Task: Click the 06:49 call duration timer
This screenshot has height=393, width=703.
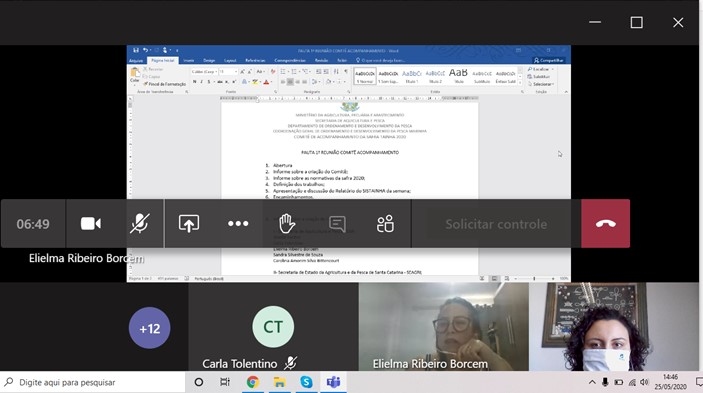Action: tap(33, 224)
